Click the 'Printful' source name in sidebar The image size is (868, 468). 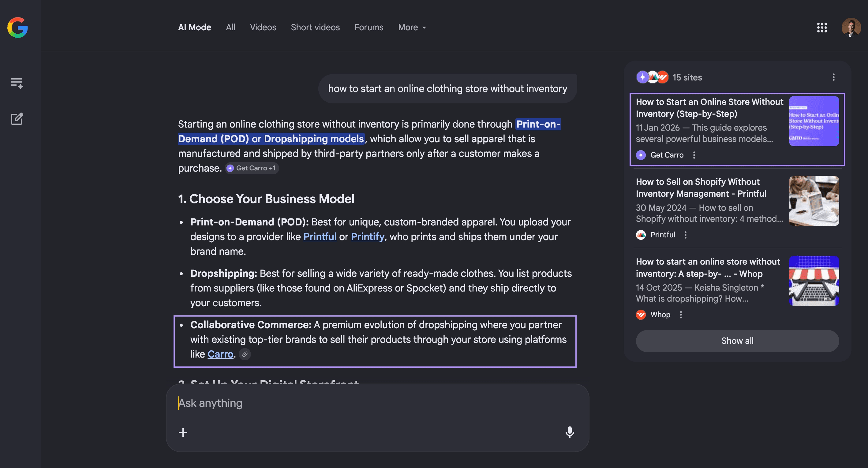pyautogui.click(x=662, y=235)
